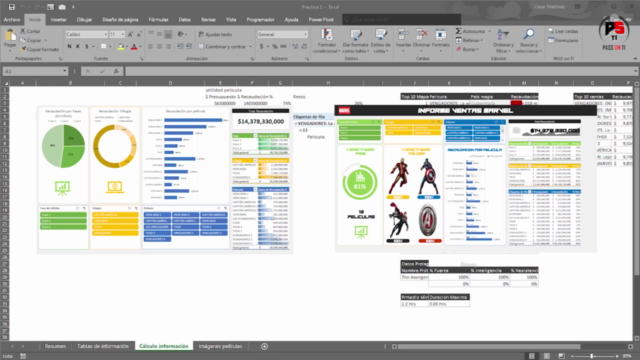This screenshot has width=640, height=360.
Task: Click the horizontal scrollbar
Action: click(x=489, y=347)
